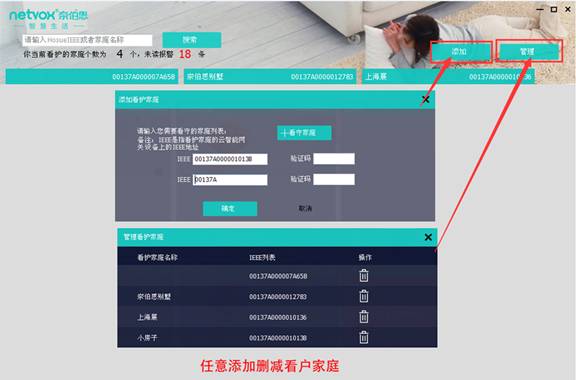This screenshot has height=380, width=576.
Task: Confirm adding families with 确定
Action: tap(230, 208)
